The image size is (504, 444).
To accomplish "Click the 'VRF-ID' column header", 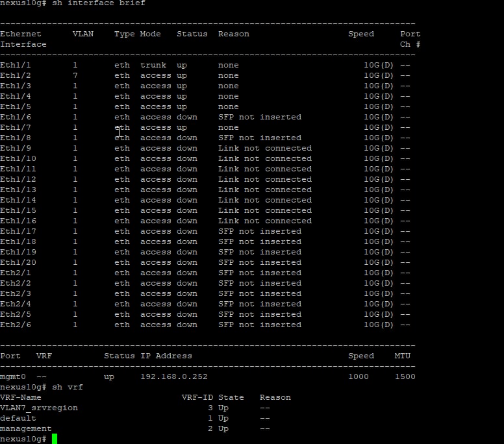I will [x=197, y=397].
